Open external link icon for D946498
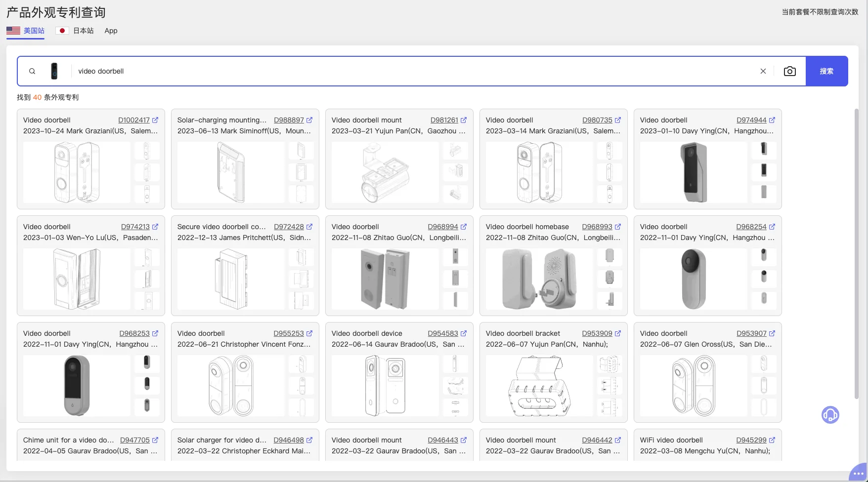 pyautogui.click(x=309, y=440)
